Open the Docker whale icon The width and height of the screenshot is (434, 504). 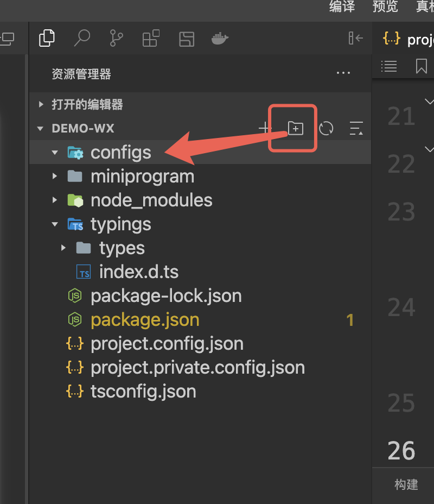[x=220, y=39]
